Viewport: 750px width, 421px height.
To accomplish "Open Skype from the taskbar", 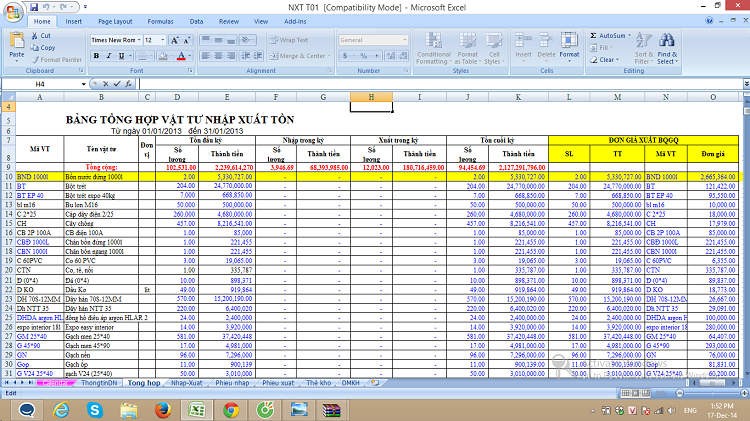I will tap(95, 410).
